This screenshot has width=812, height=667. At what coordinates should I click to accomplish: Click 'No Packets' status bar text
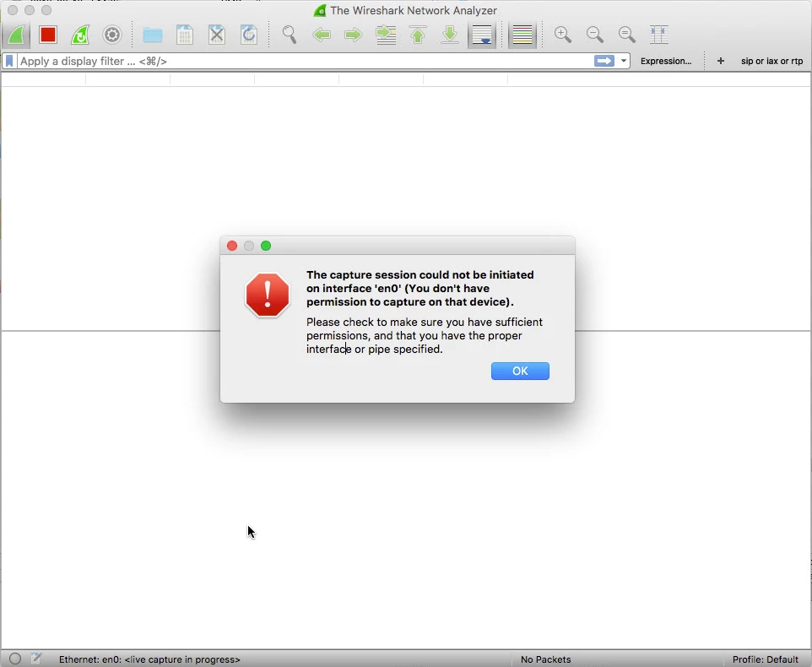click(x=546, y=659)
